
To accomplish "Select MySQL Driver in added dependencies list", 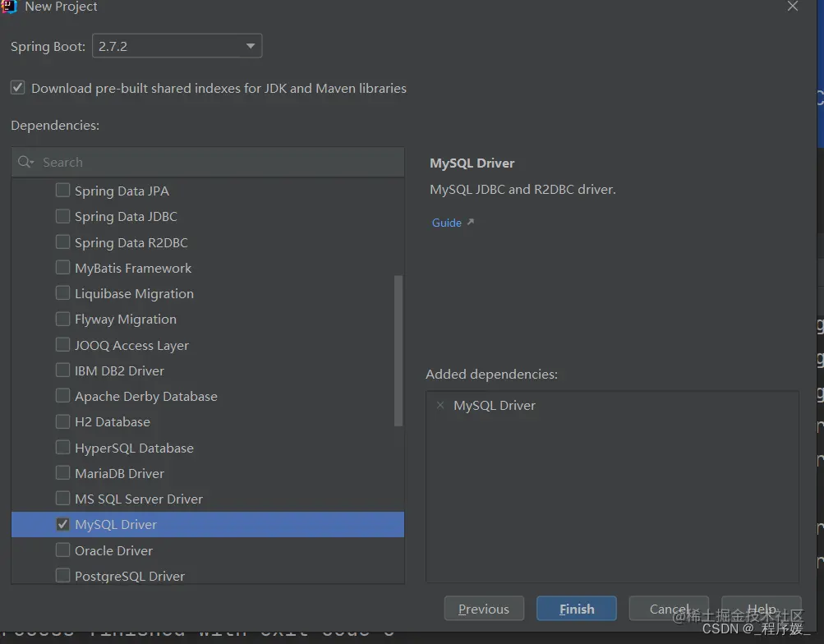I will point(495,406).
